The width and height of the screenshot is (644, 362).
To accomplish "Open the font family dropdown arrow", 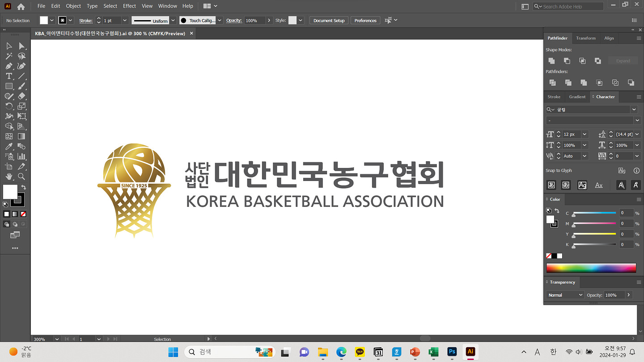I will (x=634, y=109).
